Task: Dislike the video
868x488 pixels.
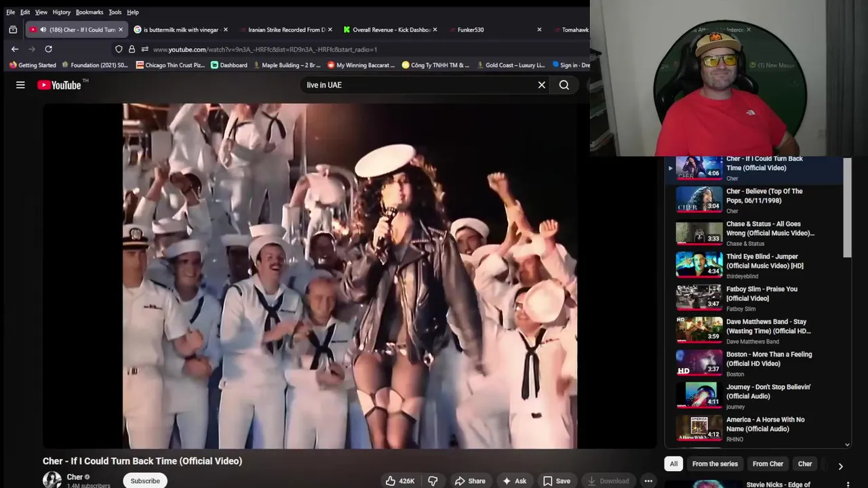Action: click(433, 481)
